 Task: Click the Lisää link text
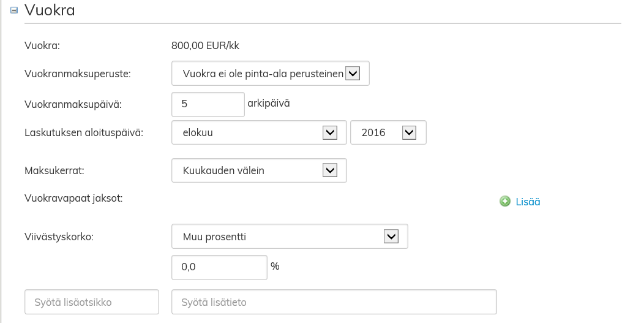[528, 202]
